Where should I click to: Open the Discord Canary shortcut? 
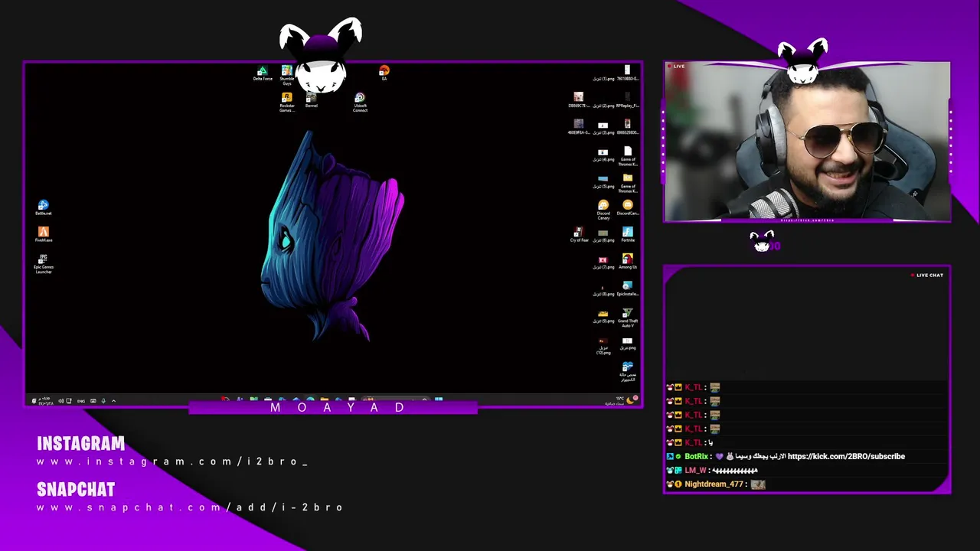point(603,210)
